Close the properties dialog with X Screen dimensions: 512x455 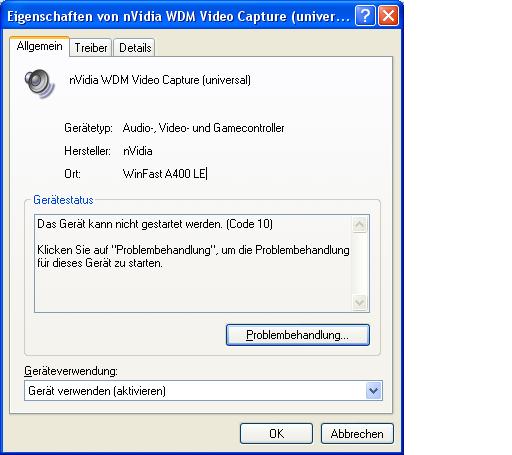coord(388,15)
